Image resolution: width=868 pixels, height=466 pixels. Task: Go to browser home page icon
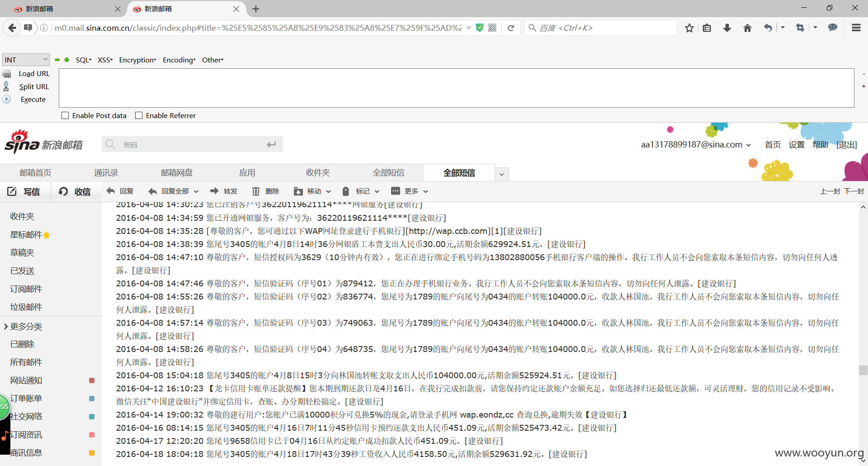point(747,28)
